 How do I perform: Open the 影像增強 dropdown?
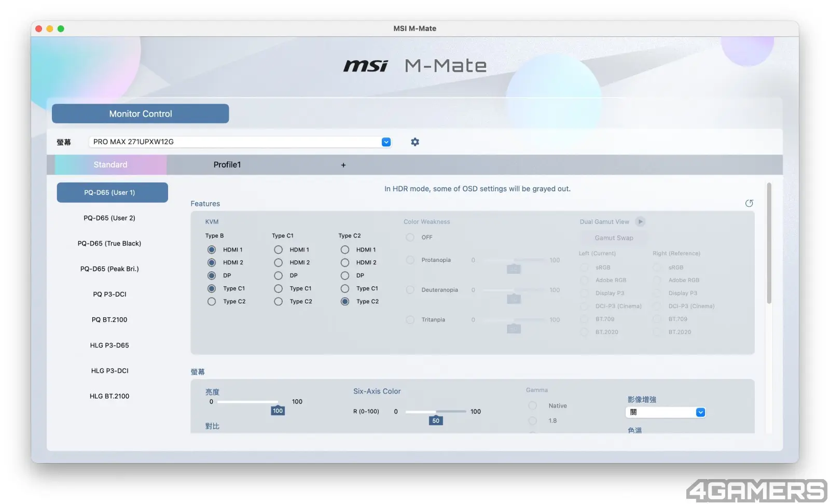(x=666, y=413)
